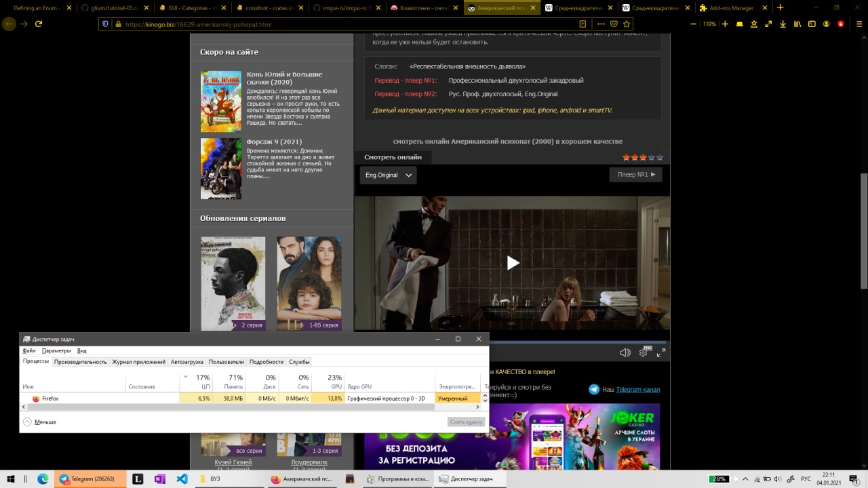Screen dimensions: 868x488
Task: Switch to the crossfont crates.io tab
Action: 270,8
